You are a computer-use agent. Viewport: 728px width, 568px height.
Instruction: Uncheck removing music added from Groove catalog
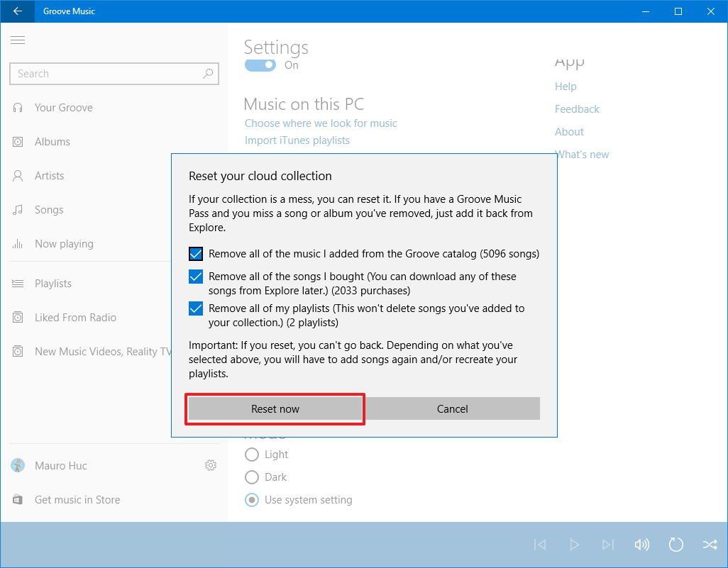coord(196,254)
